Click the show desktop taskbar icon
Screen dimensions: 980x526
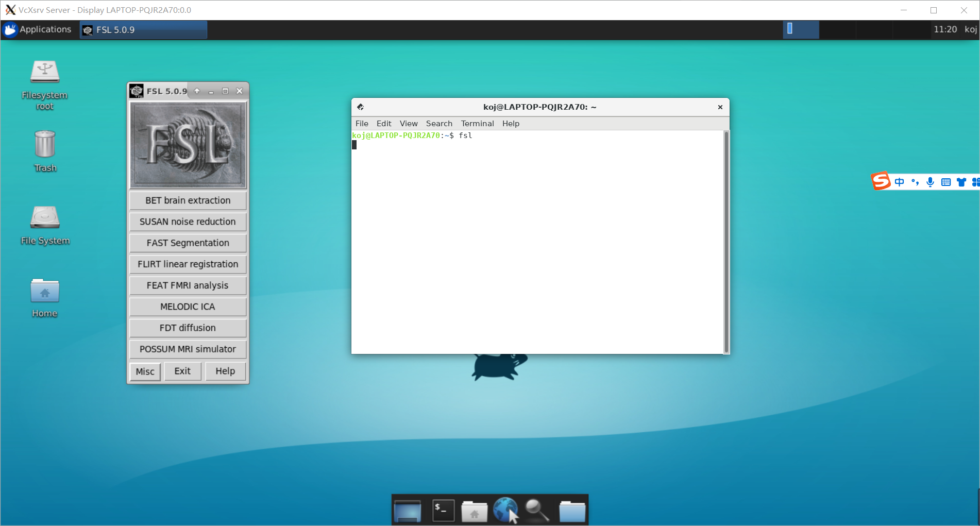407,510
